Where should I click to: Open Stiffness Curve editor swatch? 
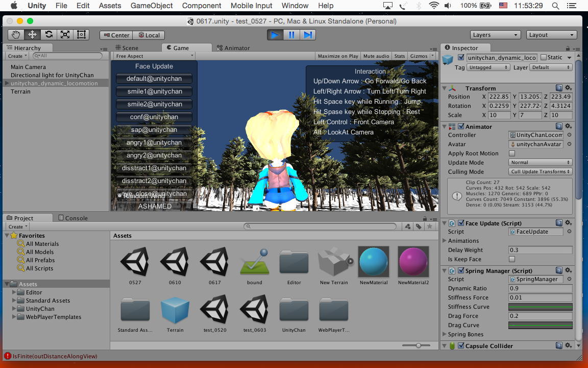point(541,307)
